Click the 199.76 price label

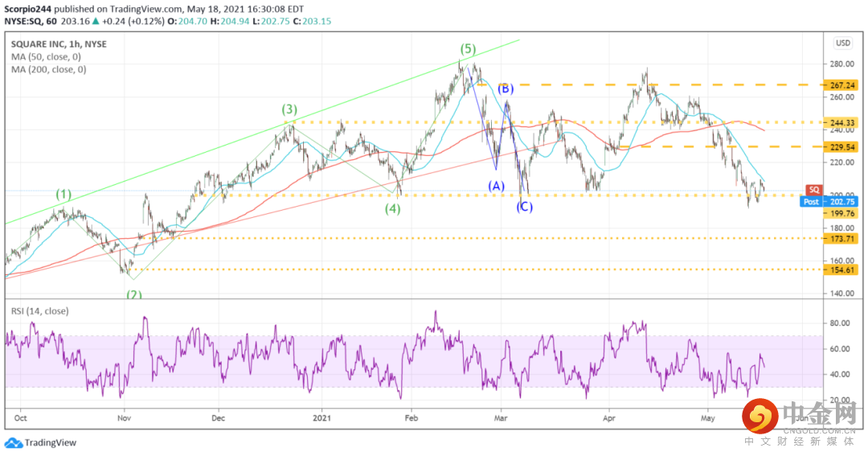[842, 213]
